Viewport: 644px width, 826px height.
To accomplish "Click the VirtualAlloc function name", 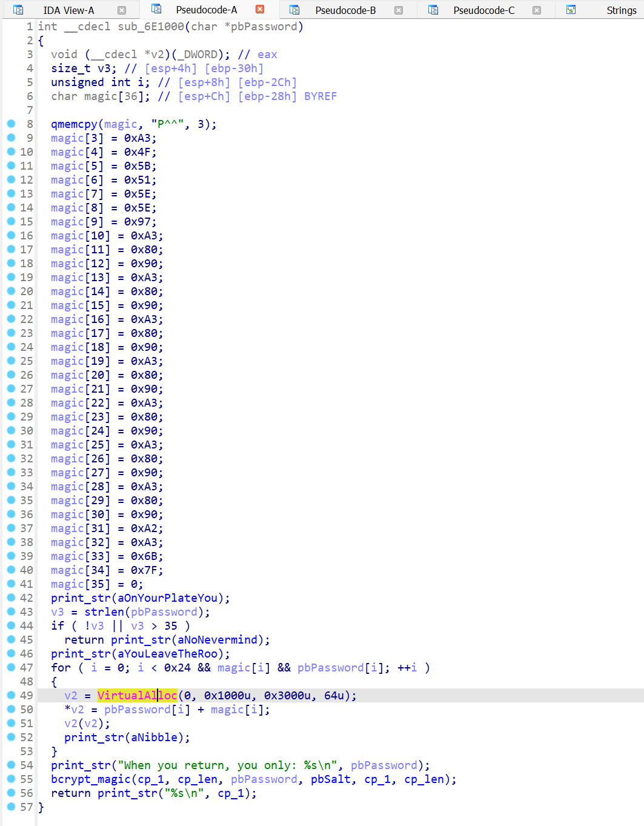I will [x=137, y=696].
